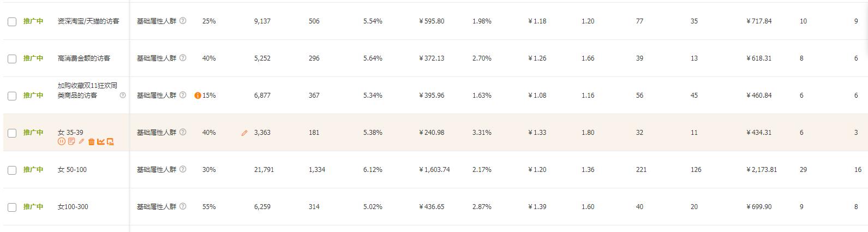Click the help icon beside 基础属性人群 in 高消费金额的访客 row
The height and width of the screenshot is (232, 868).
click(183, 58)
